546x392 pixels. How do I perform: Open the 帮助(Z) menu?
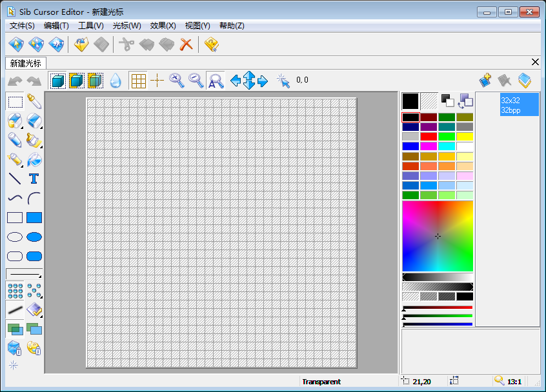tap(232, 26)
